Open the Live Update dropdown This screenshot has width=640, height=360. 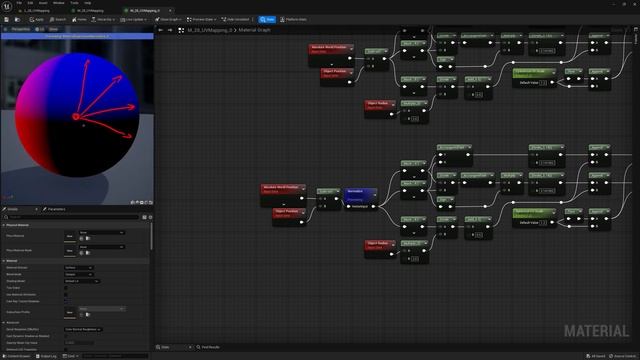133,19
